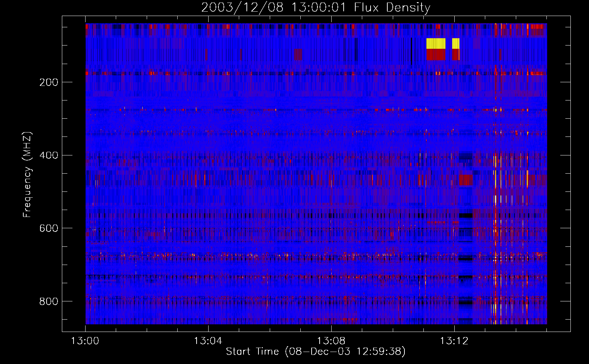Image resolution: width=589 pixels, height=364 pixels.
Task: Click the 13:12 time tick label
Action: pos(454,341)
